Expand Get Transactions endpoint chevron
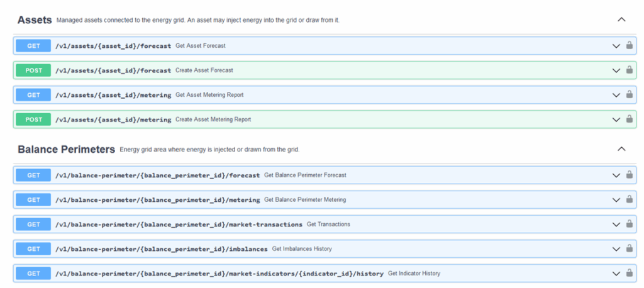644x288 pixels. click(x=616, y=224)
